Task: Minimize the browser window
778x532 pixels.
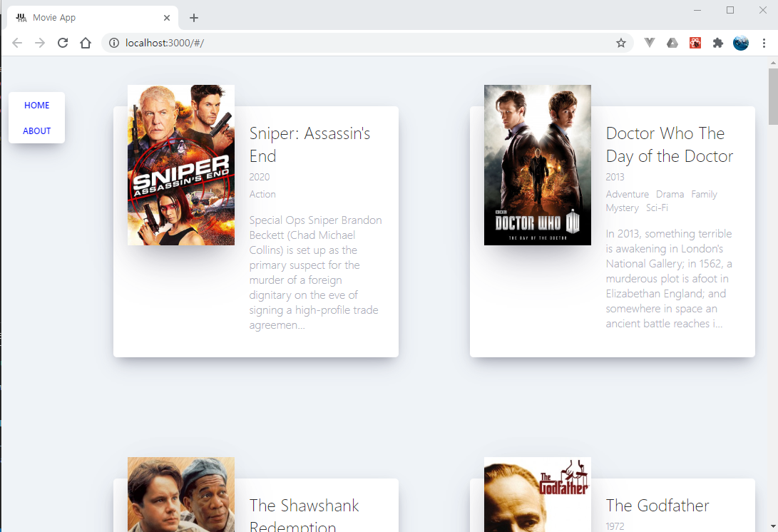Action: click(x=697, y=10)
